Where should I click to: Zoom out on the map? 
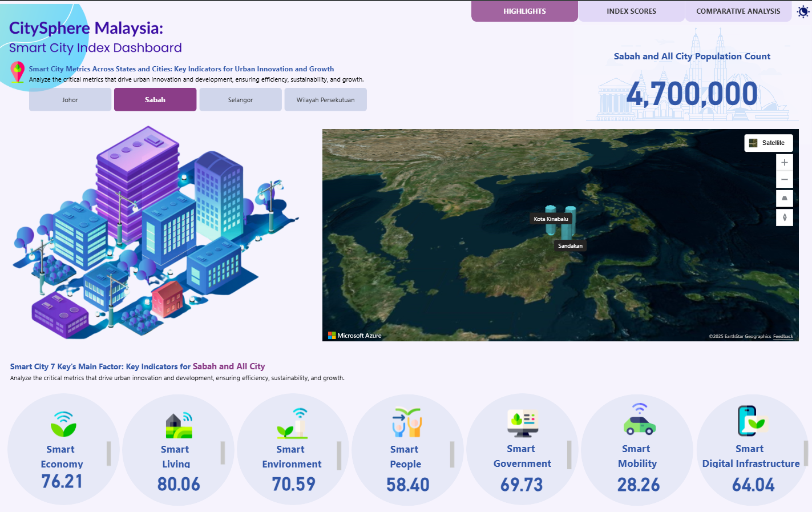[x=785, y=180]
